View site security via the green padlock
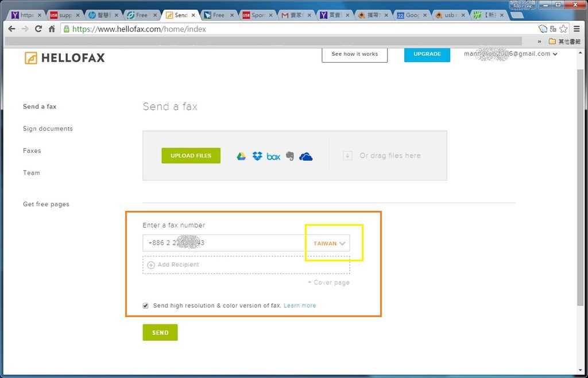Screen dimensions: 588x378 coord(67,29)
